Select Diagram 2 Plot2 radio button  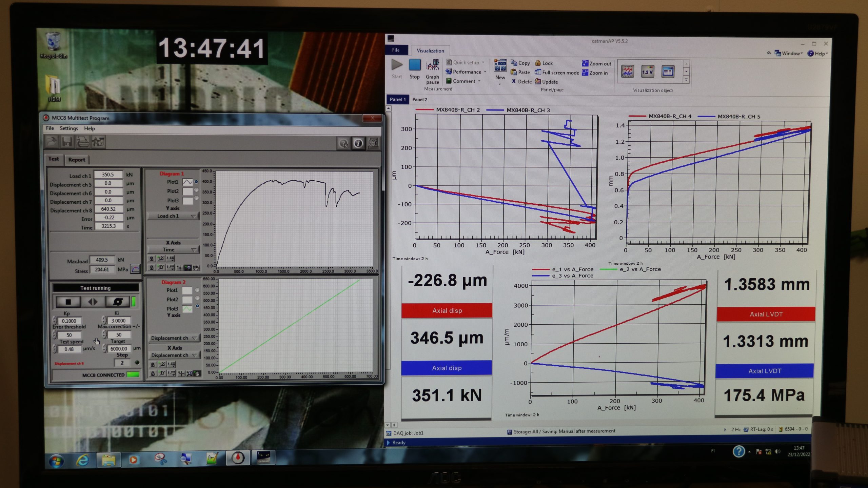coord(197,298)
